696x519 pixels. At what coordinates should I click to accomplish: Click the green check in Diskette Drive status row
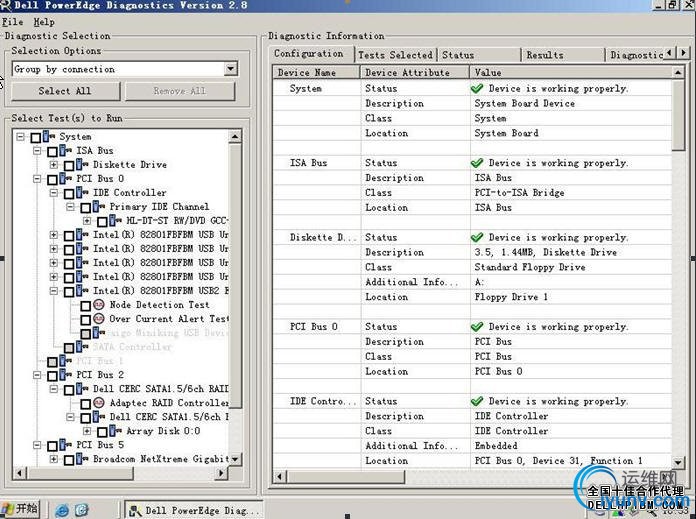pyautogui.click(x=477, y=238)
